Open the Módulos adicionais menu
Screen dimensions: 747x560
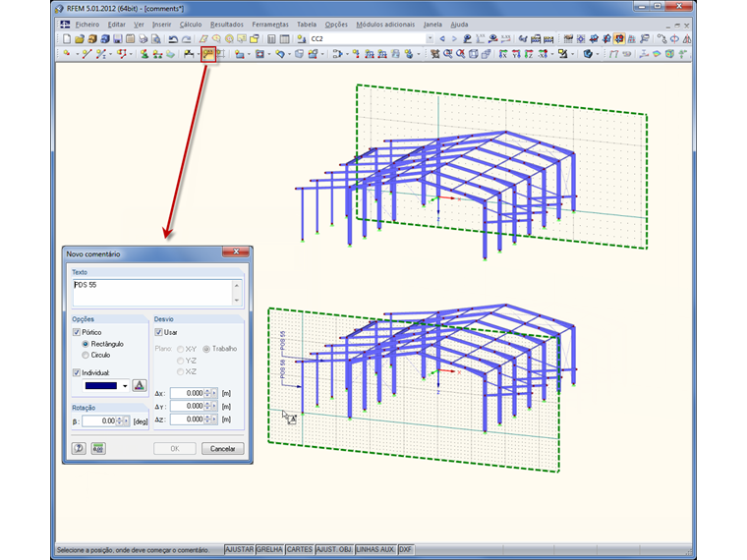tap(385, 25)
